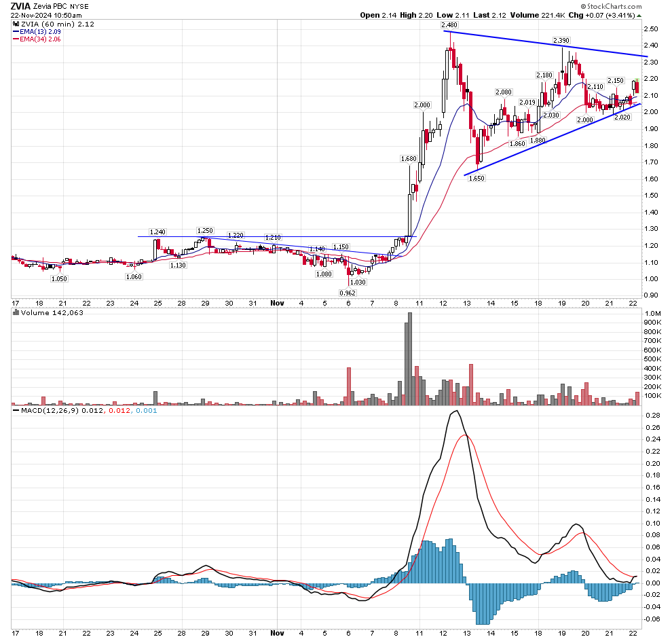
Task: Click the black MACD line legend marker
Action: click(x=16, y=411)
